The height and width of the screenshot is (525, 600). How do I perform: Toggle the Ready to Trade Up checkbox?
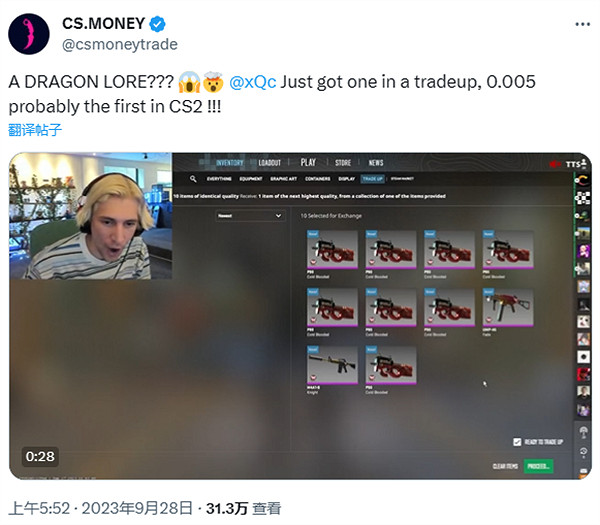point(517,442)
